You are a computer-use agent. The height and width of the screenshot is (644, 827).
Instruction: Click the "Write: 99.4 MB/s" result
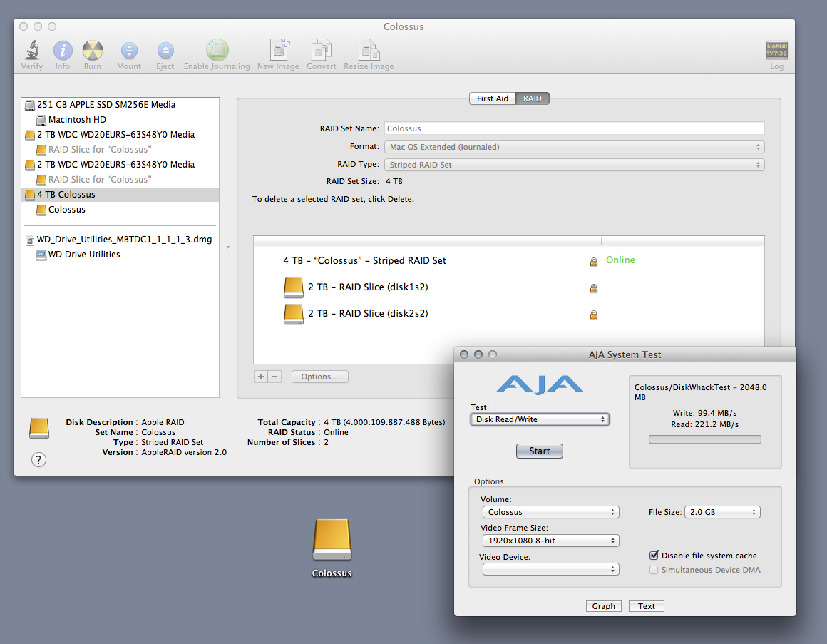(x=704, y=413)
